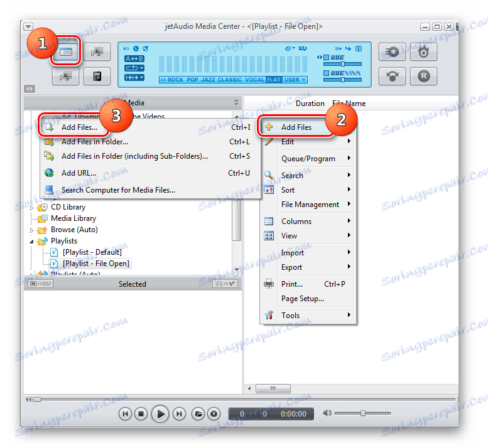
Task: Click the R recording button
Action: (423, 76)
